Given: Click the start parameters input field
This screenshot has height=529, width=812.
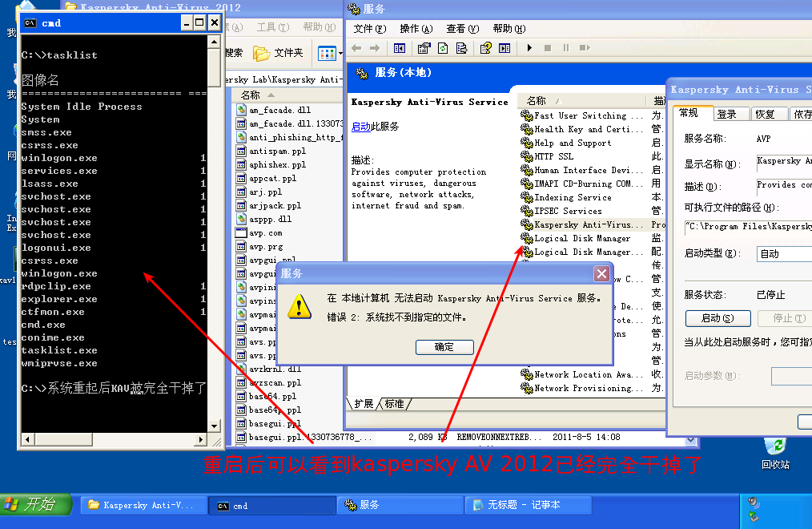Looking at the screenshot, I should [791, 376].
